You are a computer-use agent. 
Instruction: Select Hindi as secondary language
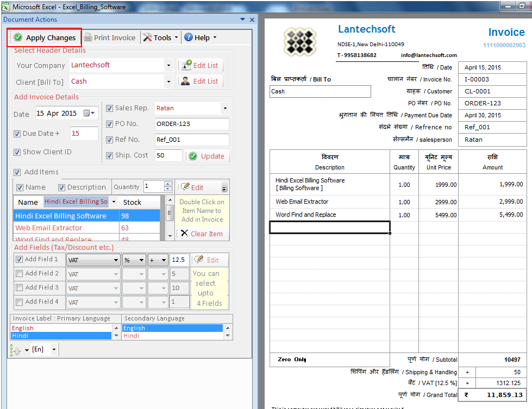tap(172, 336)
